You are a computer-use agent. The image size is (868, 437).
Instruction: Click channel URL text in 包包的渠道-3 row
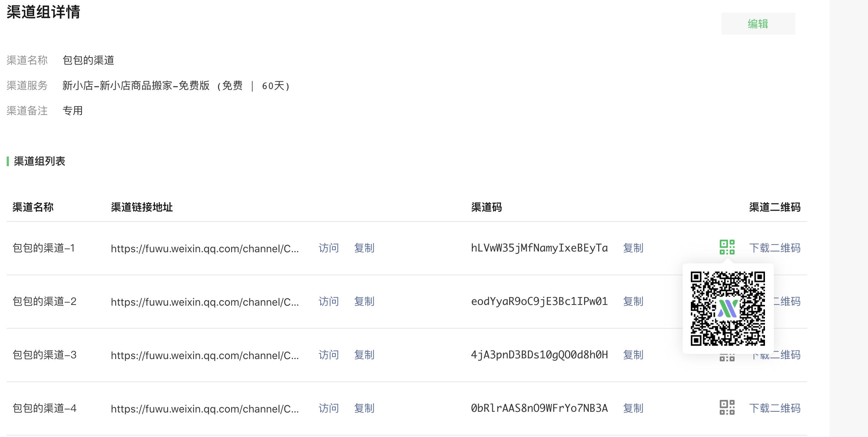tap(205, 355)
